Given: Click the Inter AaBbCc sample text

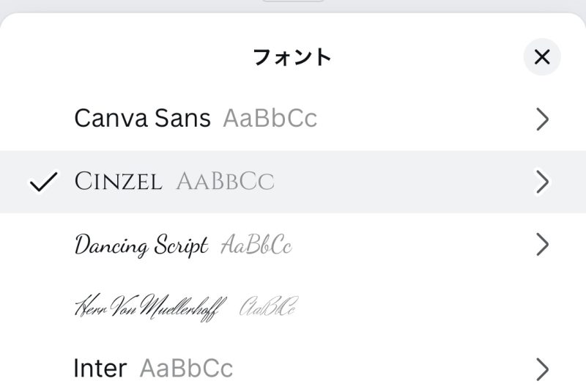Looking at the screenshot, I should tap(186, 368).
